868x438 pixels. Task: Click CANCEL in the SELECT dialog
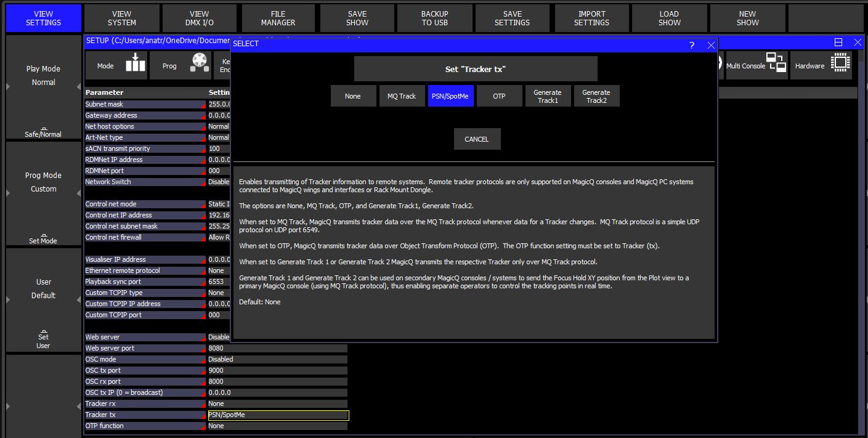tap(477, 139)
